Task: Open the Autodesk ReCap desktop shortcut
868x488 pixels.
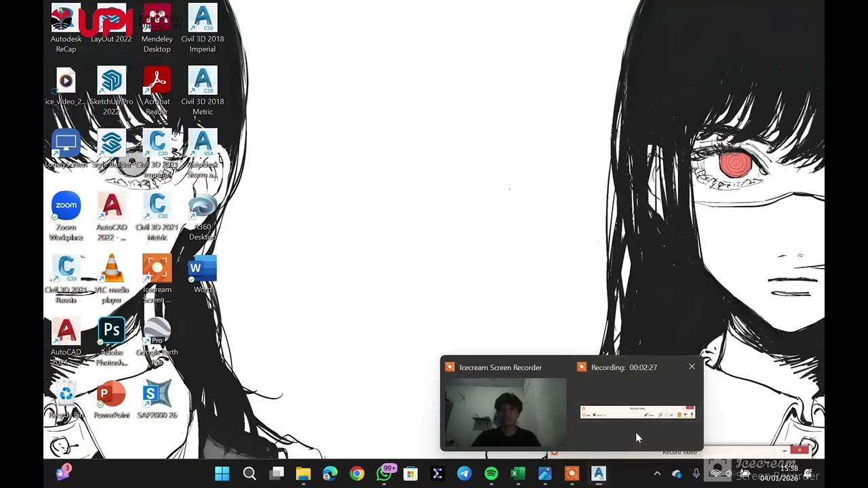Action: [x=66, y=28]
